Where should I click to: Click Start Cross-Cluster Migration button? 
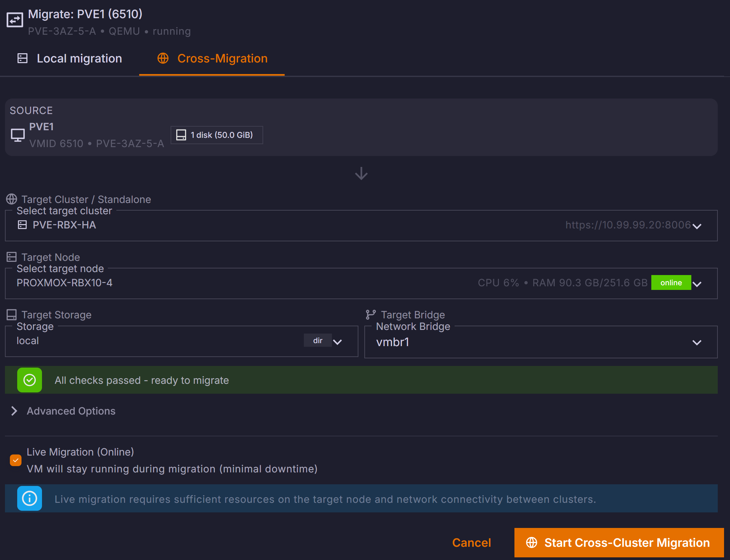point(619,543)
